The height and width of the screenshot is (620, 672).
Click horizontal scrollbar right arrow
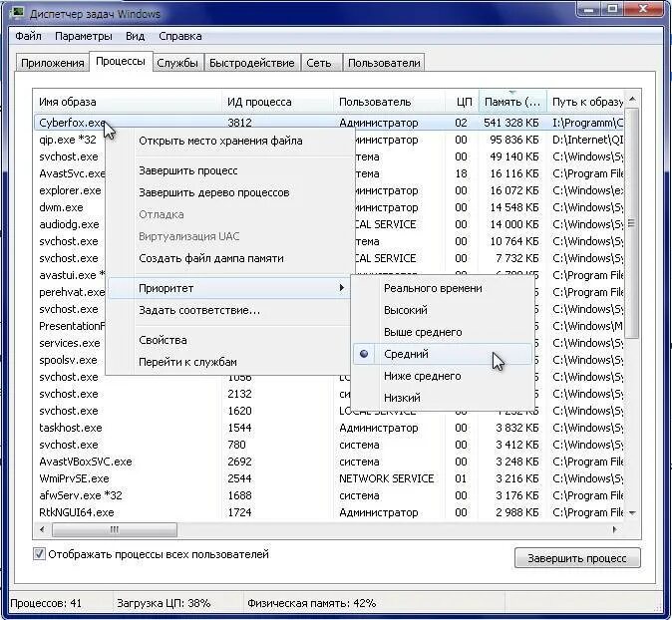pos(615,529)
